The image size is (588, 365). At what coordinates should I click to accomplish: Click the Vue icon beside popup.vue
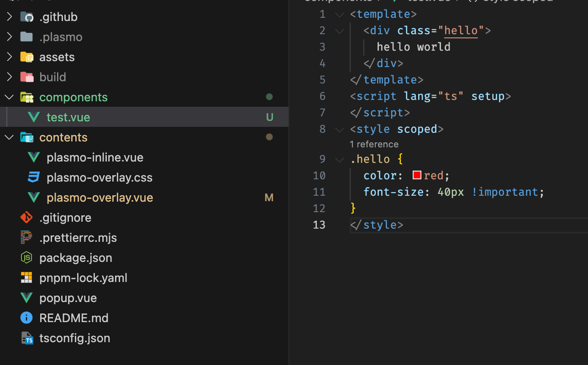coord(26,298)
